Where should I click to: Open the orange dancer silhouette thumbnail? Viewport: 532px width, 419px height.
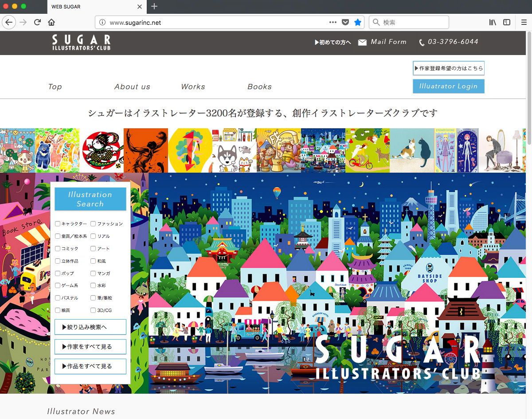146,150
